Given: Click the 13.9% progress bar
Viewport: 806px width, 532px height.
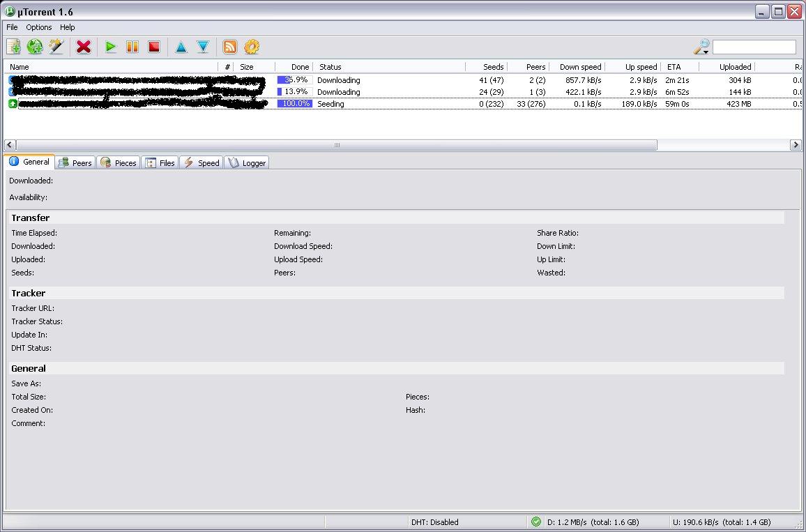Looking at the screenshot, I should [294, 92].
